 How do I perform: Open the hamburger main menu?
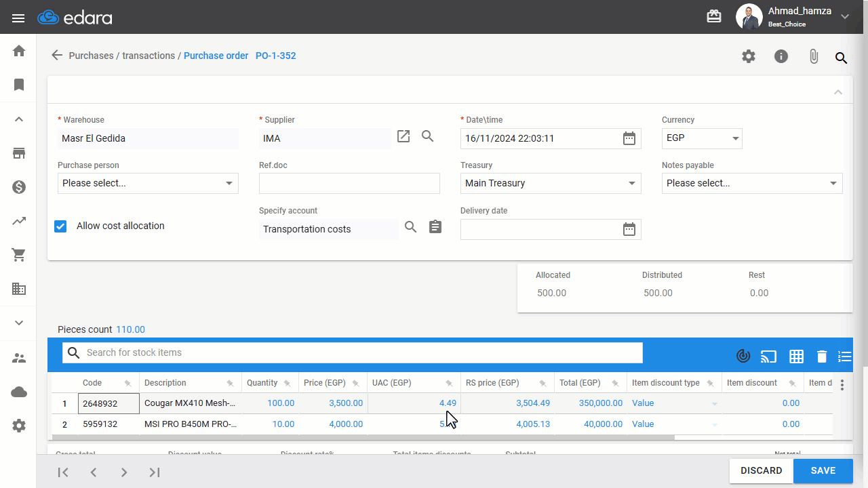click(x=18, y=18)
